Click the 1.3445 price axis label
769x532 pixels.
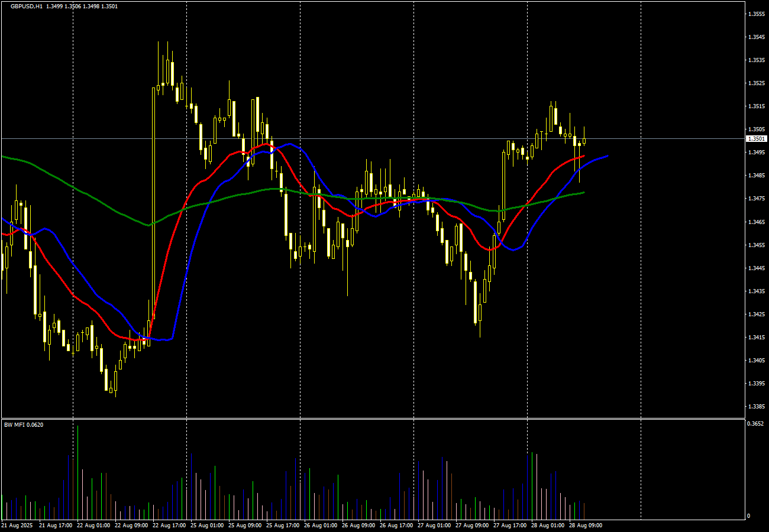757,268
